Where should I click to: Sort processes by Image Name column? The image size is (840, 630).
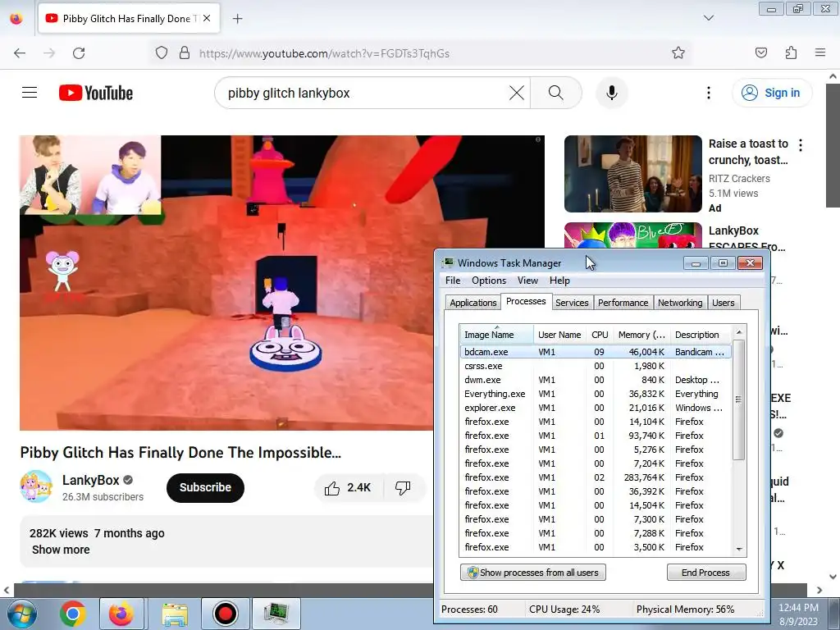coord(496,335)
